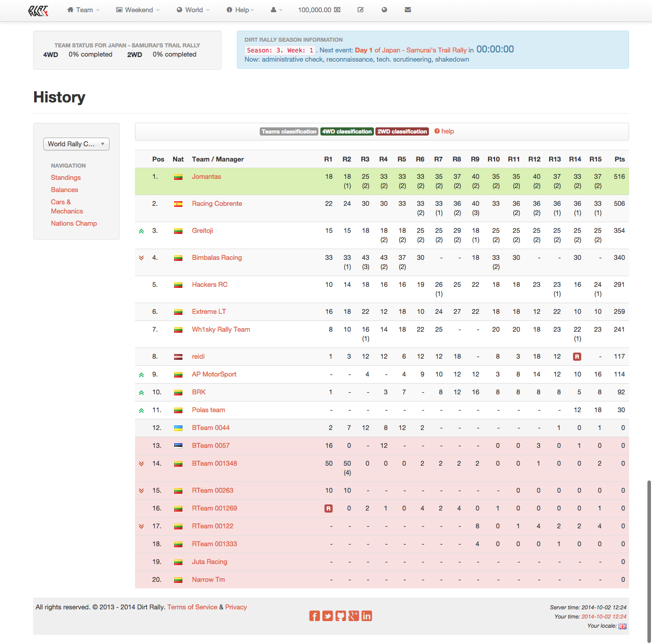Open BTeam 0057 page
This screenshot has width=652, height=644.
coord(211,446)
